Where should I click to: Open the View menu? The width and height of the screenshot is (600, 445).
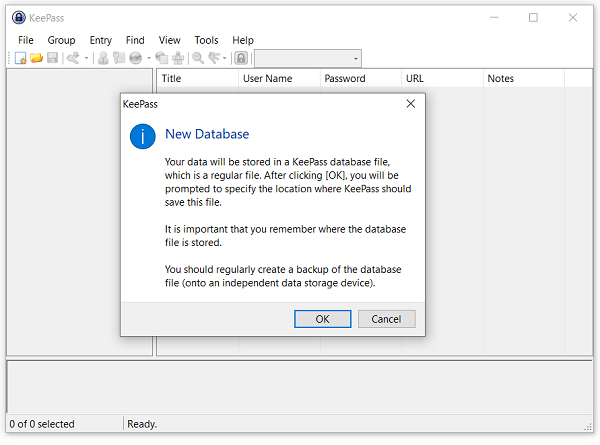tap(170, 40)
